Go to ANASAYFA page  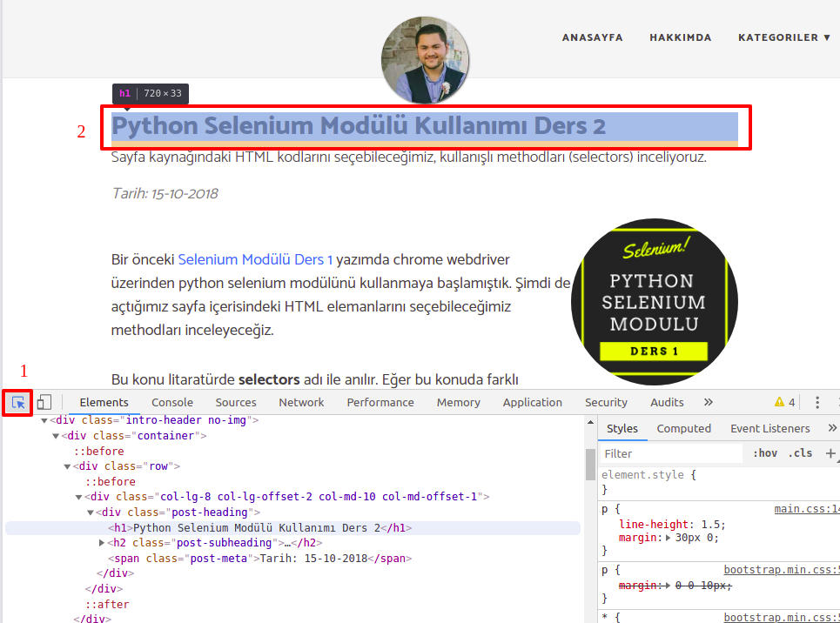[x=592, y=37]
